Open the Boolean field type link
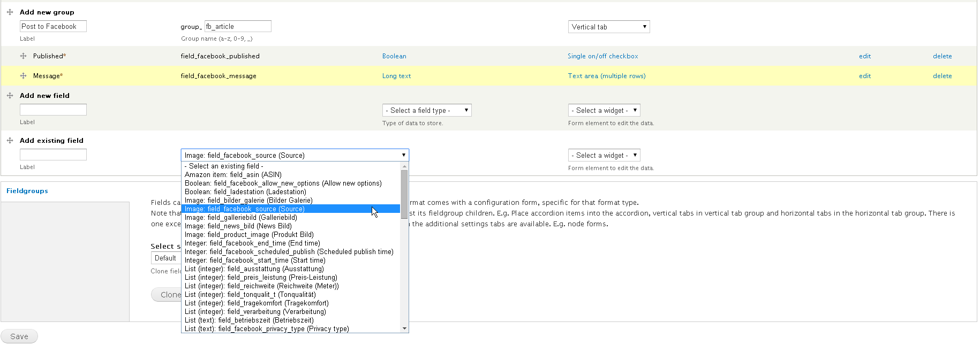The image size is (980, 345). pos(394,56)
